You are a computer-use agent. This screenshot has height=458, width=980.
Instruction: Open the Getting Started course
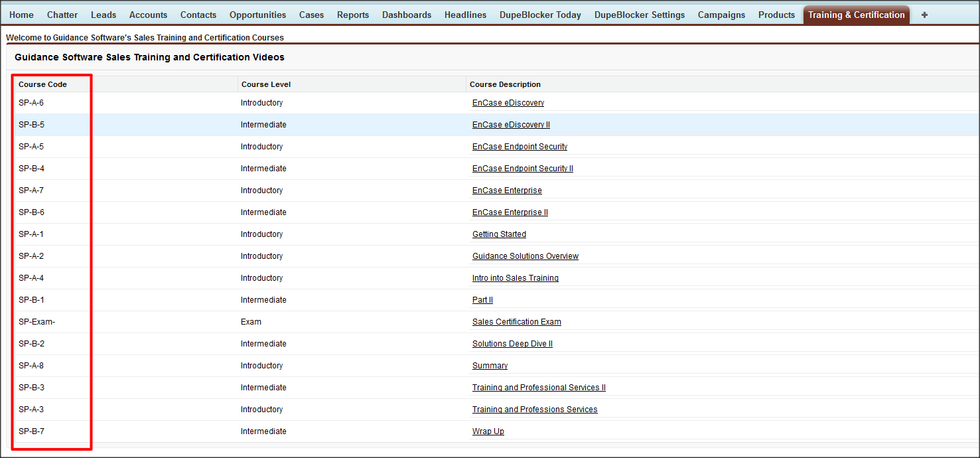[499, 234]
